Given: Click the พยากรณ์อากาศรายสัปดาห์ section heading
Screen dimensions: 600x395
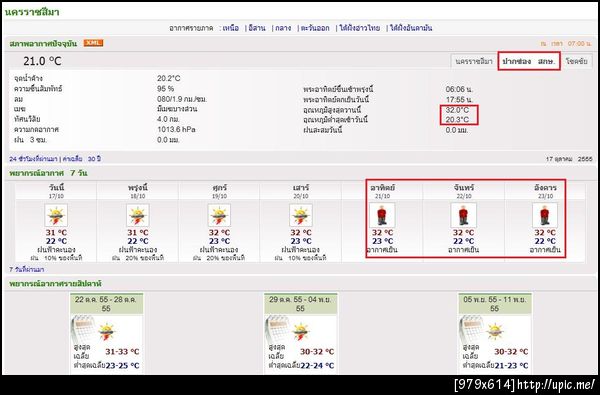Looking at the screenshot, I should click(x=55, y=284).
